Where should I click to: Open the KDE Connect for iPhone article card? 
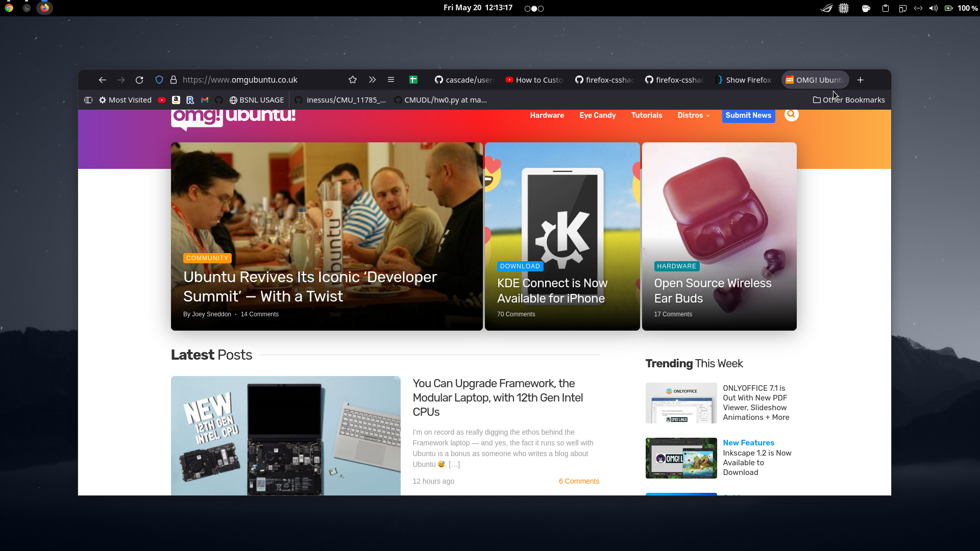[x=562, y=236]
